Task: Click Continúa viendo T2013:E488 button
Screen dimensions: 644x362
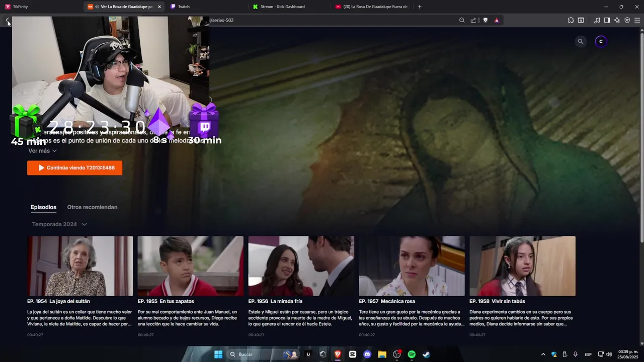Action: (74, 168)
